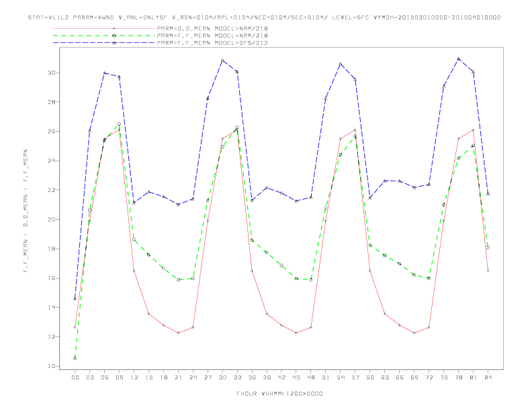Screen dimensions: 532x411
Task: Click the chart title starting STAT=VL1L2
Action: coord(264,17)
